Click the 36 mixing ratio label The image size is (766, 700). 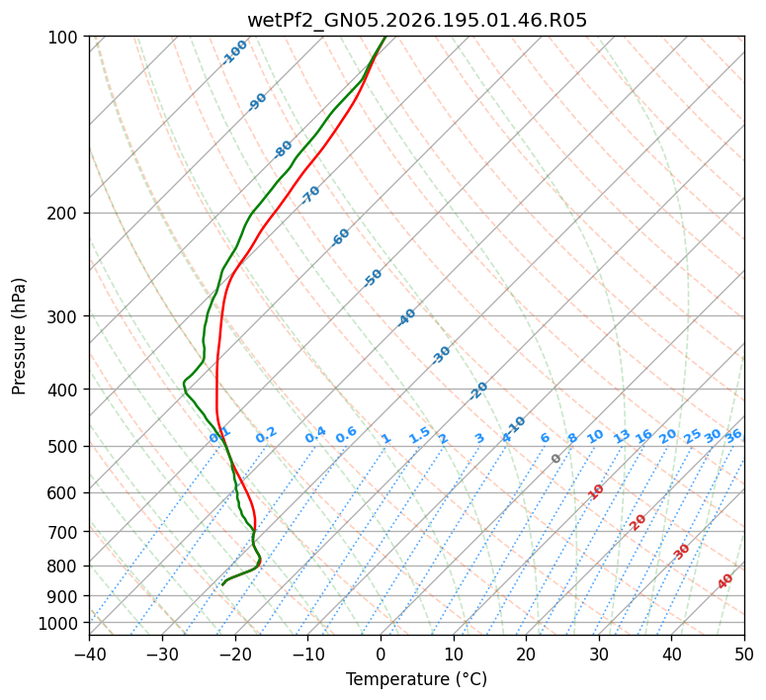point(733,436)
